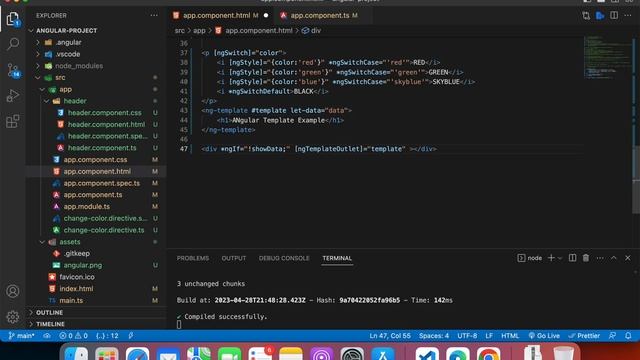Add a new terminal with plus icon

click(551, 258)
